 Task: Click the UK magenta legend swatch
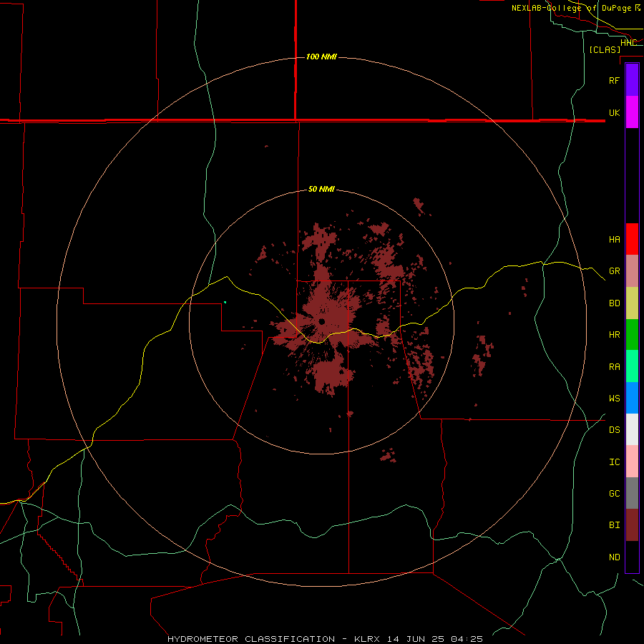(632, 112)
